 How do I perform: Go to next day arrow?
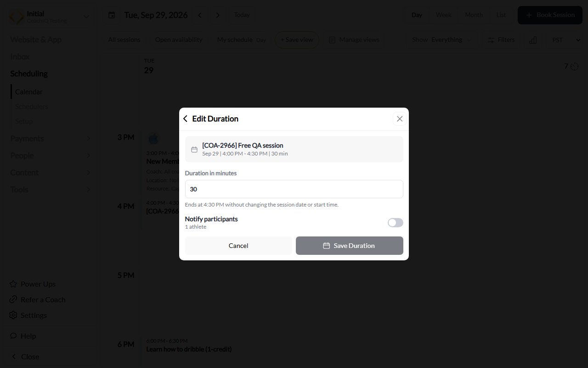218,15
